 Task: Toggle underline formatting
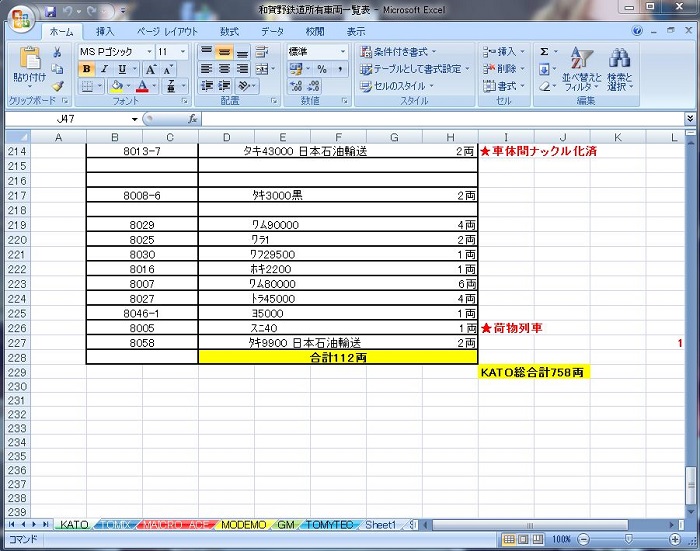pyautogui.click(x=121, y=69)
